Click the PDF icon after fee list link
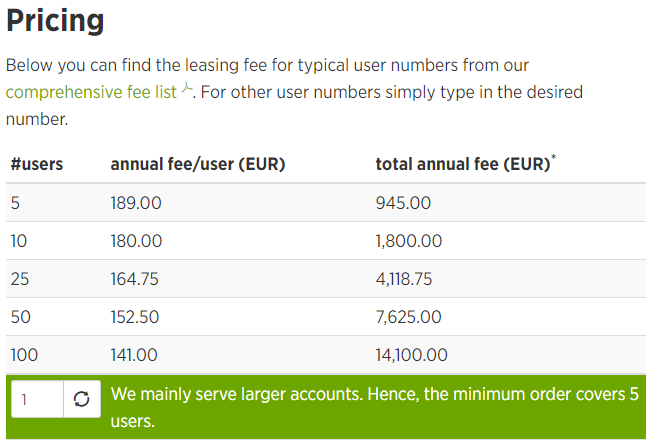The width and height of the screenshot is (653, 444). tap(186, 91)
